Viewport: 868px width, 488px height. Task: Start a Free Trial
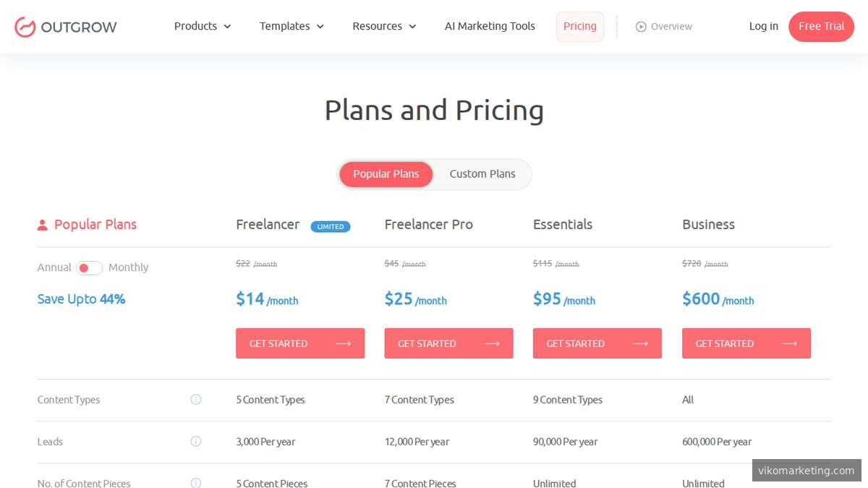click(821, 26)
